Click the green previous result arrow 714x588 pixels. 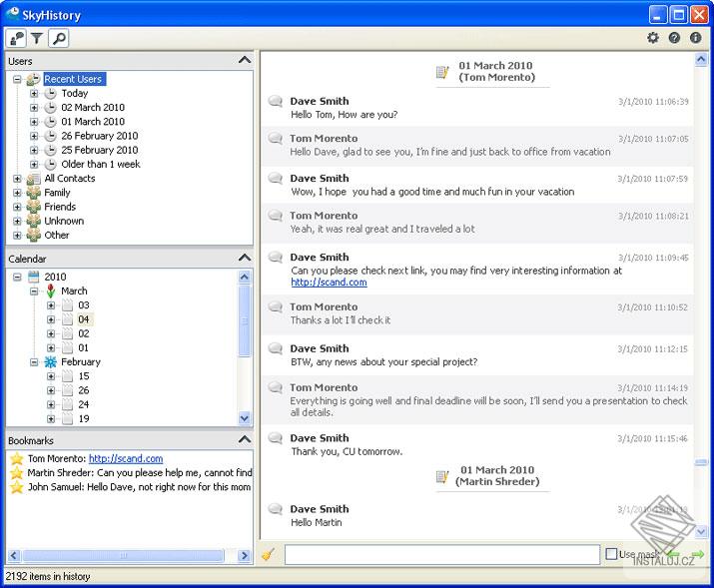point(674,554)
